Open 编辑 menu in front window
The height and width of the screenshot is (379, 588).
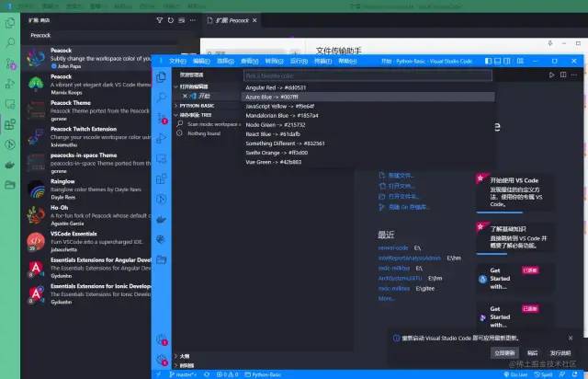(201, 61)
